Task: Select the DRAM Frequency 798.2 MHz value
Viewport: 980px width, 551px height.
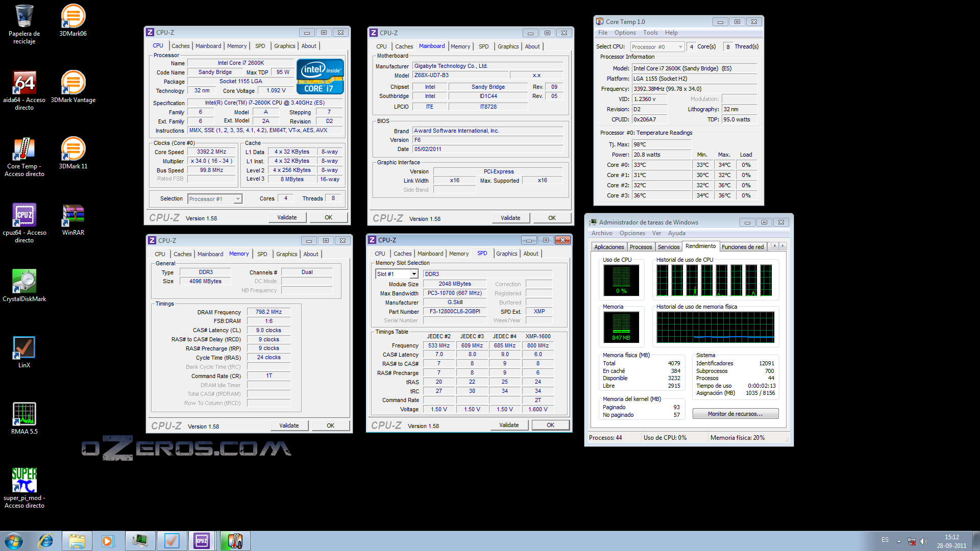Action: 268,312
